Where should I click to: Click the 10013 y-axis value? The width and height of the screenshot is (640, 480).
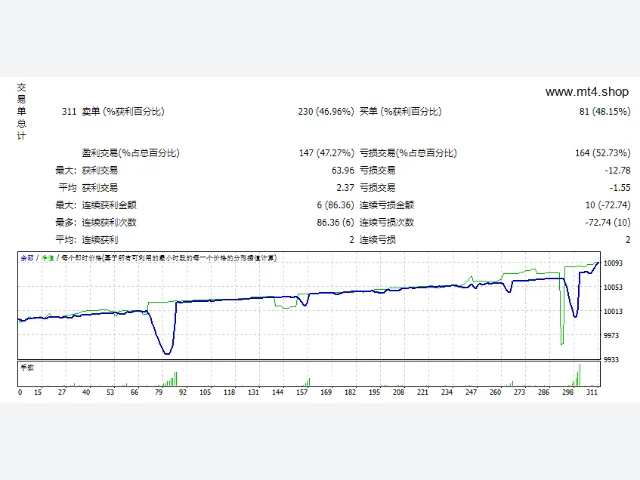613,311
